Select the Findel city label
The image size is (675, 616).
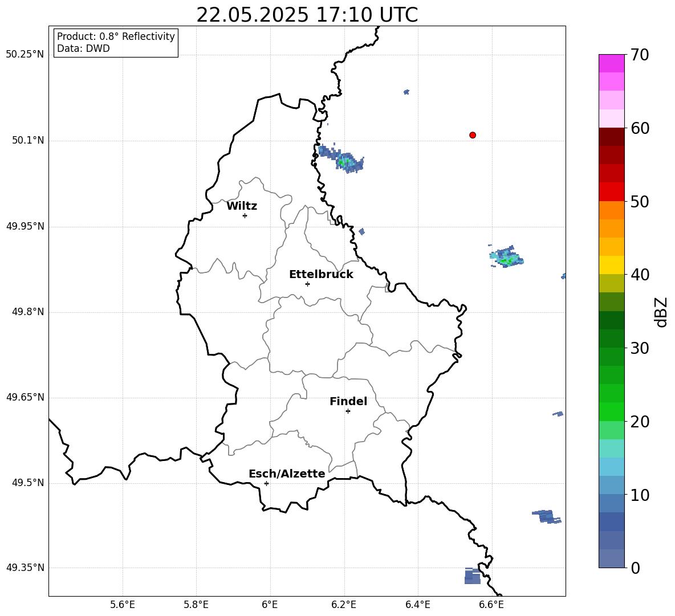(x=348, y=401)
